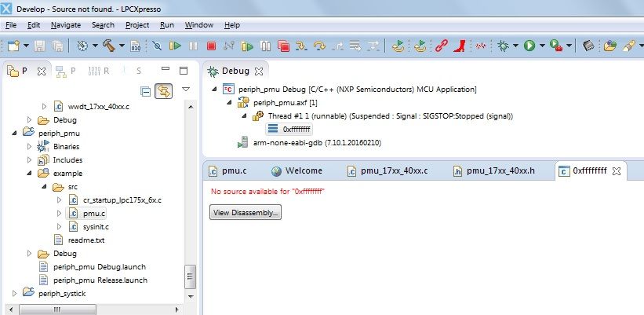Toggle Link with Editor button

(163, 91)
